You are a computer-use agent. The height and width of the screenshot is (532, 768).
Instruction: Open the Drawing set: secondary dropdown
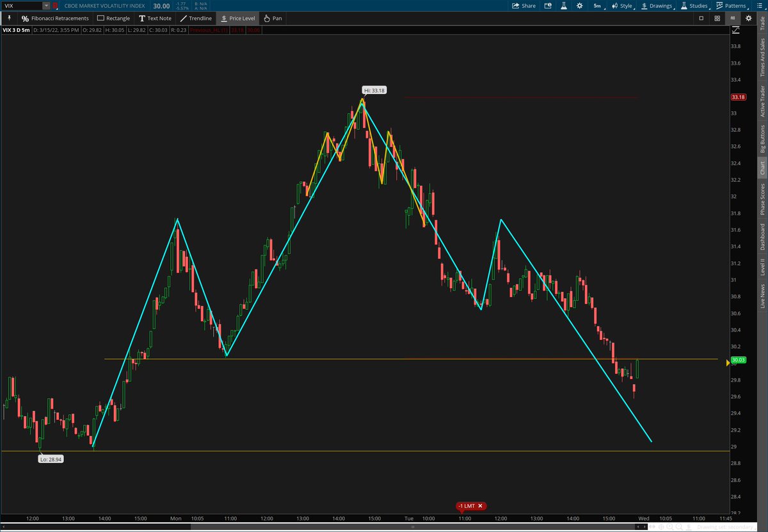[x=726, y=527]
